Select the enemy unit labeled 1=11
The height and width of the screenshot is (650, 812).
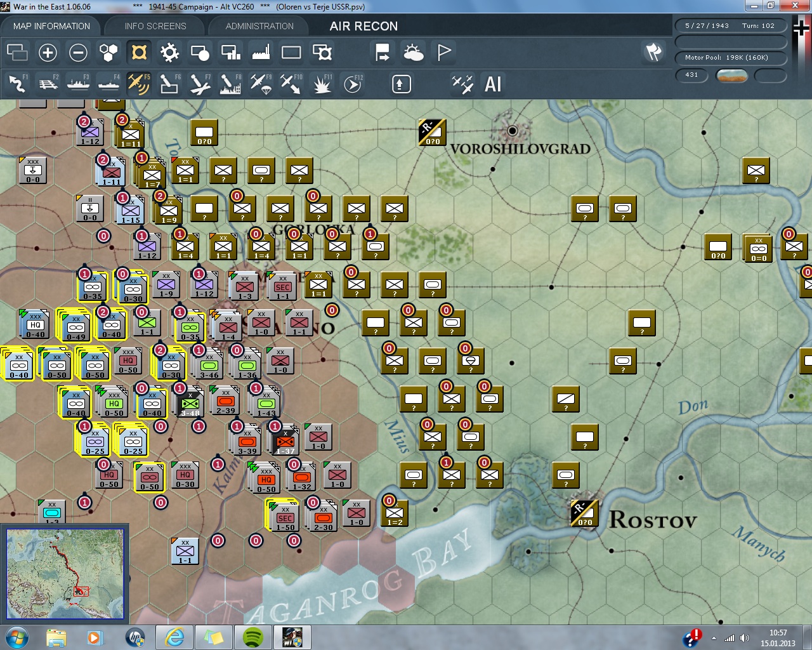pos(131,135)
